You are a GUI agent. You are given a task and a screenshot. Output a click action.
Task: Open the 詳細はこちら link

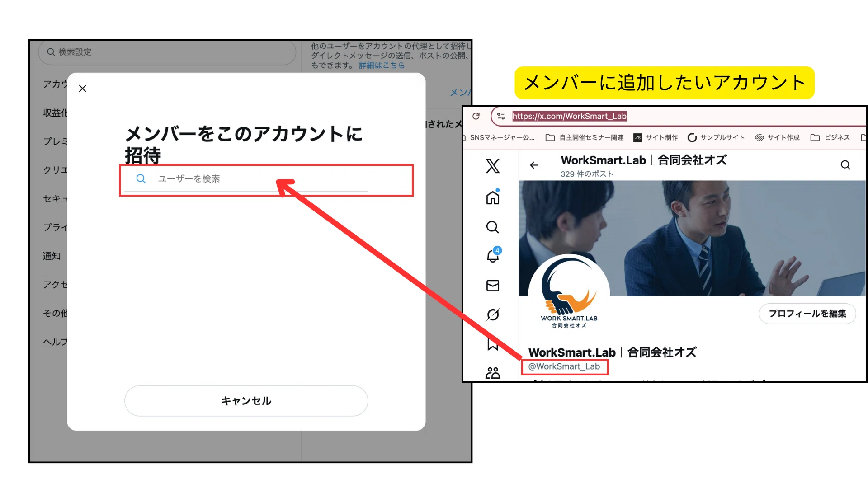[382, 66]
